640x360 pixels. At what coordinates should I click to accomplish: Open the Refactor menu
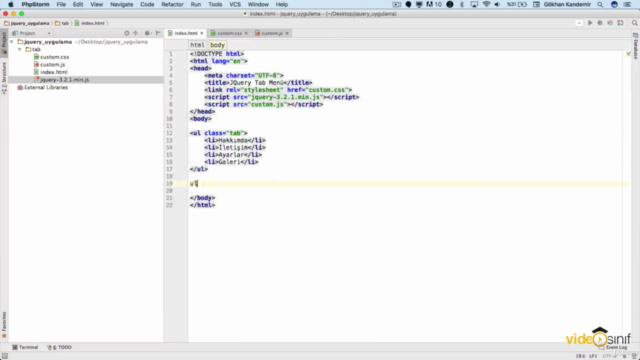tap(172, 4)
